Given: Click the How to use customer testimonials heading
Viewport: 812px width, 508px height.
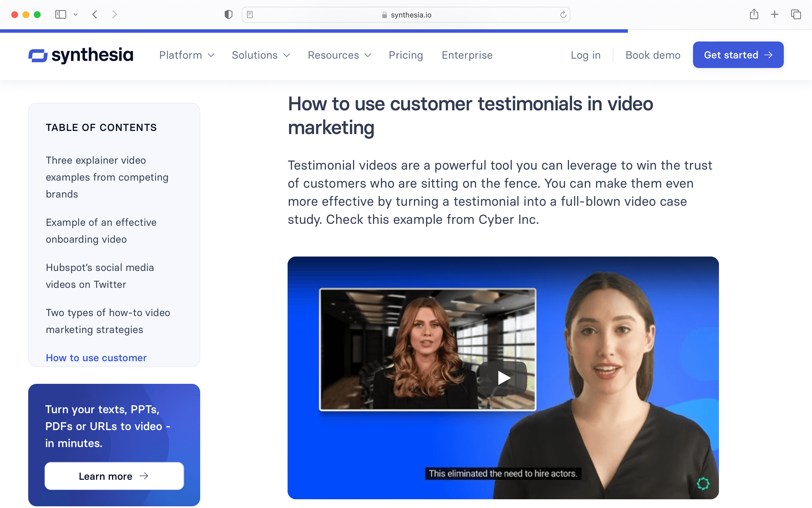Looking at the screenshot, I should point(470,116).
